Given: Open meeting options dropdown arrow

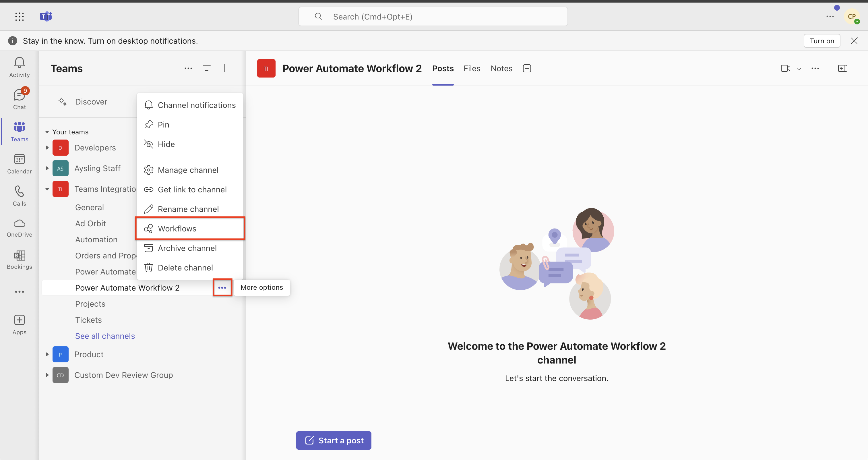Looking at the screenshot, I should 799,69.
